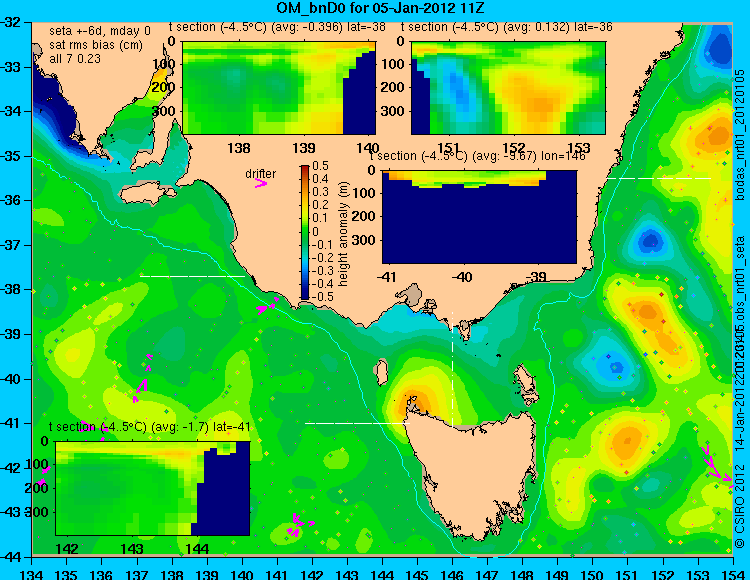Click the 153 tick under the lat=-36 inset
The width and height of the screenshot is (750, 580).
[579, 148]
